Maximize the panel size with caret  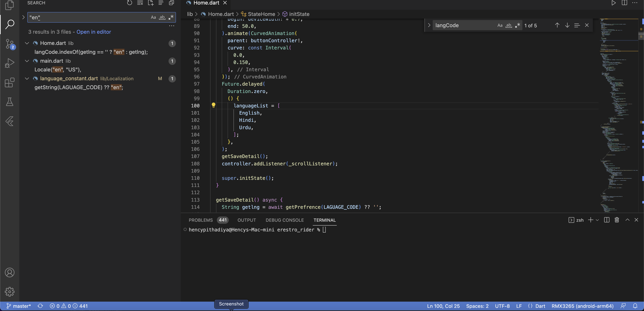click(x=628, y=220)
